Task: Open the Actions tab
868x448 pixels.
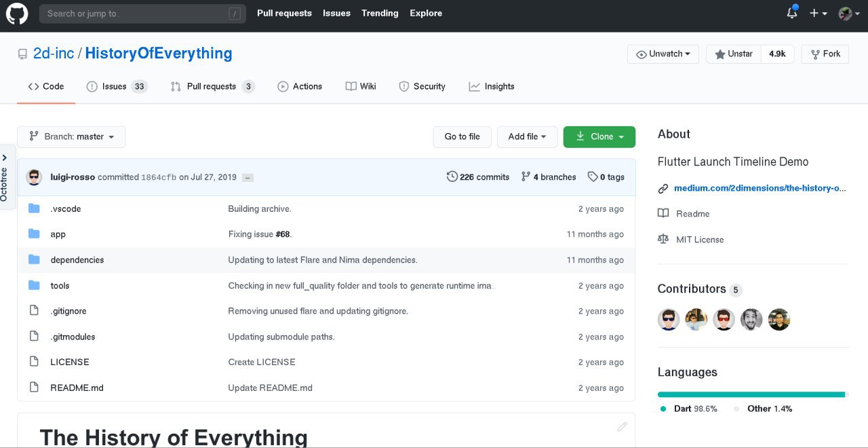Action: 300,86
